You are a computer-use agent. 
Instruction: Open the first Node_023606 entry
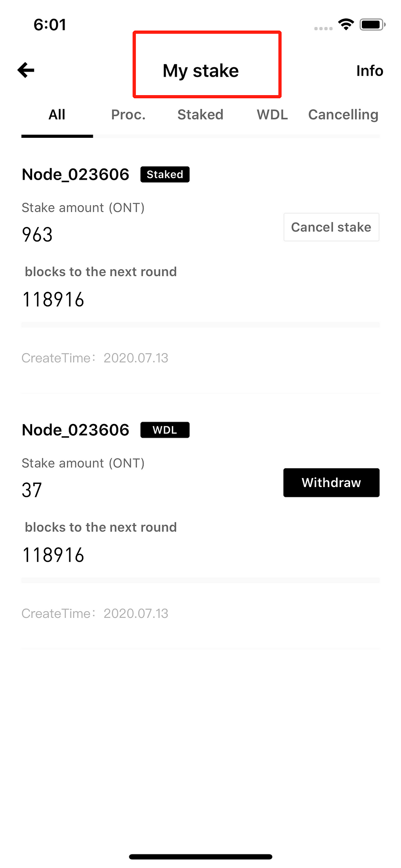point(76,175)
